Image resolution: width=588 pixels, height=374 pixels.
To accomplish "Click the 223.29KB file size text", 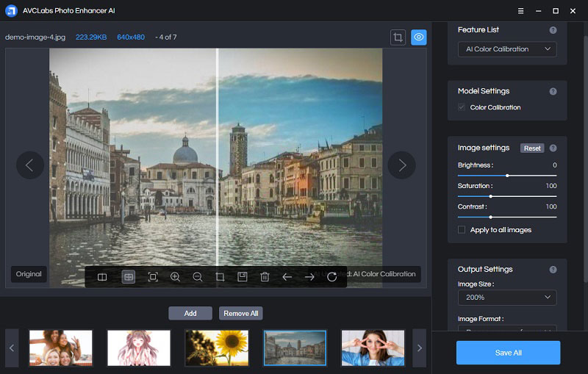I will tap(91, 37).
